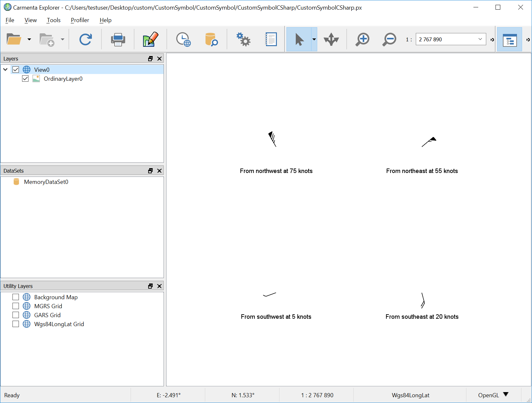Click the Zoom In magnifier icon
Viewport: 532px width, 403px height.
[x=362, y=39]
